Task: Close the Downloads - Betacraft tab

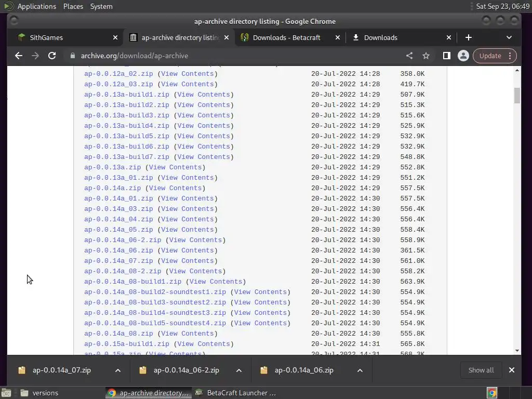Action: (338, 37)
